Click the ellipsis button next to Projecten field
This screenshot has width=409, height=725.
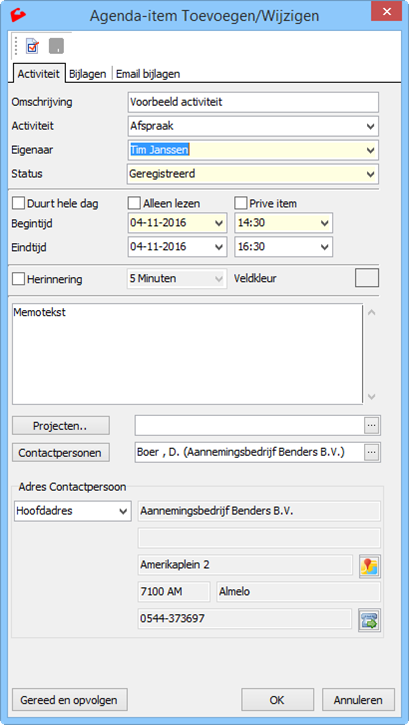coord(372,425)
